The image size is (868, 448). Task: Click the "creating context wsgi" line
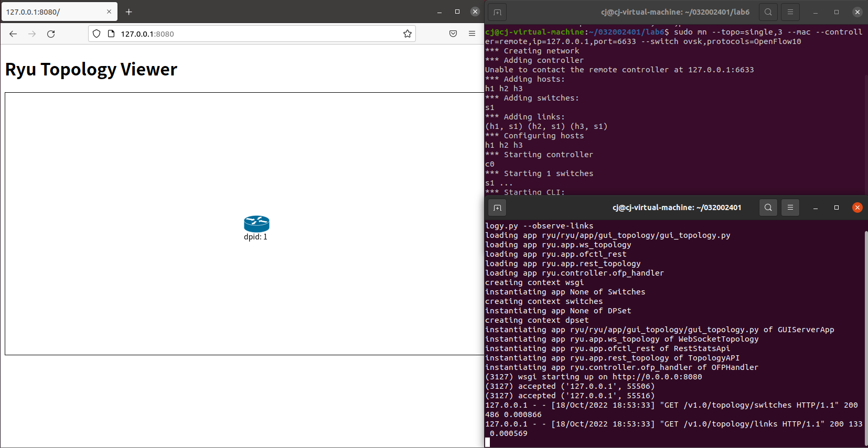534,282
